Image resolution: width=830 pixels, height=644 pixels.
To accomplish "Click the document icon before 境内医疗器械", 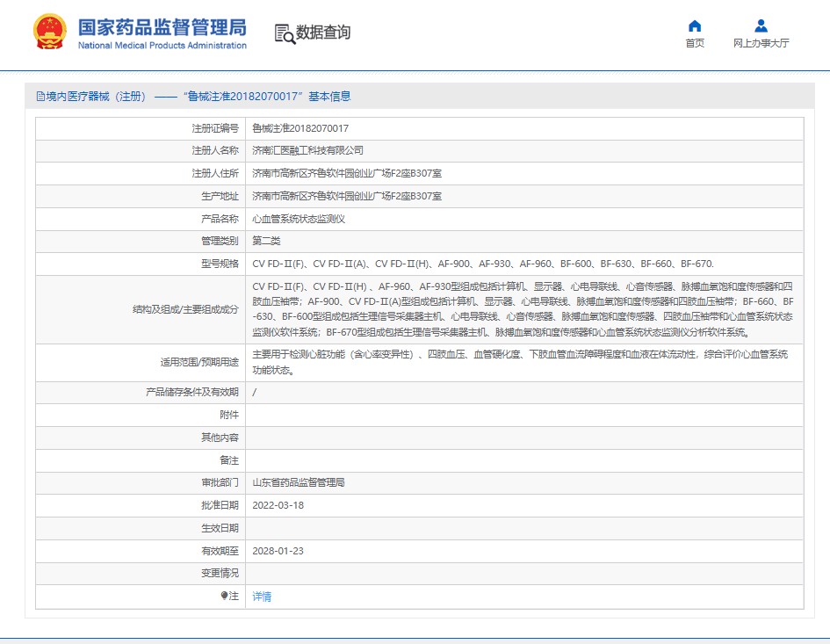I will click(40, 97).
